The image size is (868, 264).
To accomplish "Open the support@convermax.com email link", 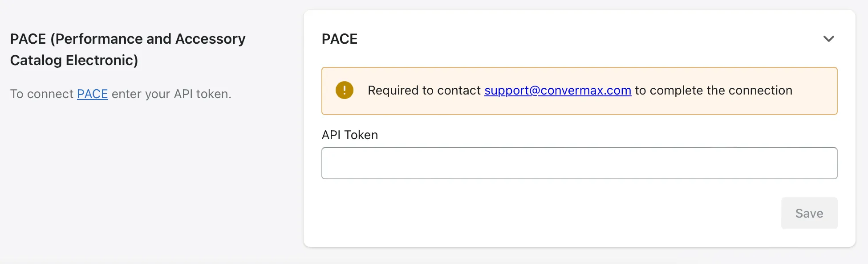I will [557, 91].
